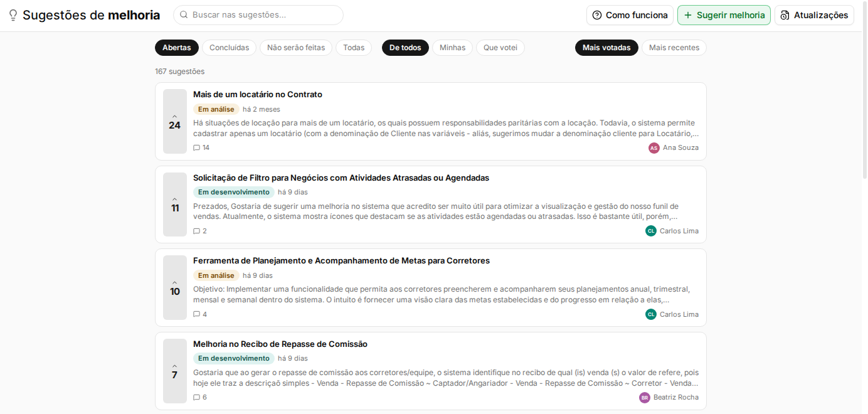Image resolution: width=868 pixels, height=414 pixels.
Task: Click the vote count 7
Action: (175, 375)
